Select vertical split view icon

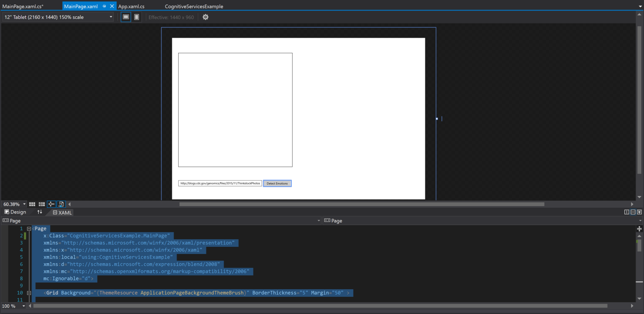627,212
